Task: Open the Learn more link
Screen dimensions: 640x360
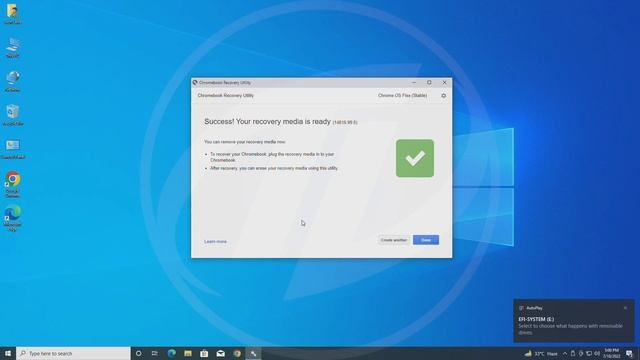Action: [x=215, y=242]
